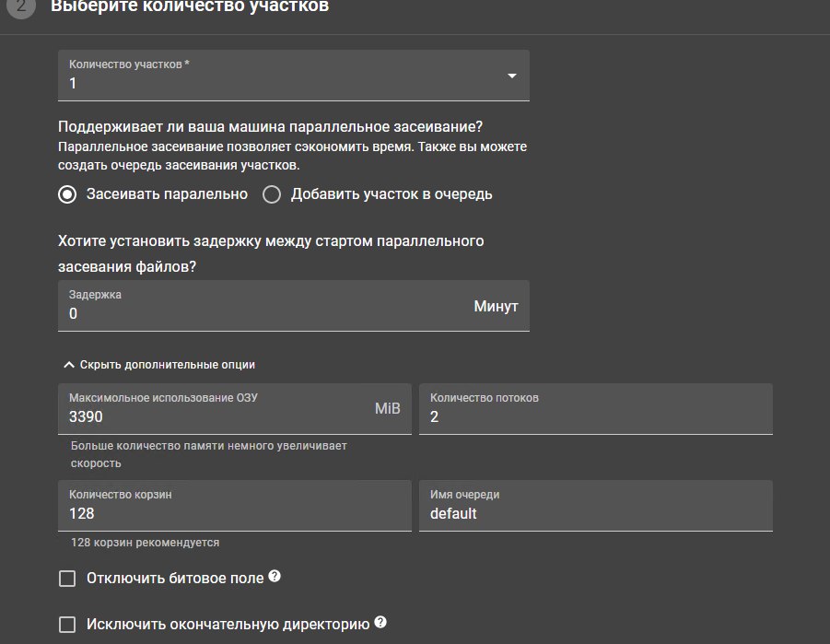Focus the Максимальное использование ОЗУ field
The height and width of the screenshot is (644, 830).
(212, 416)
